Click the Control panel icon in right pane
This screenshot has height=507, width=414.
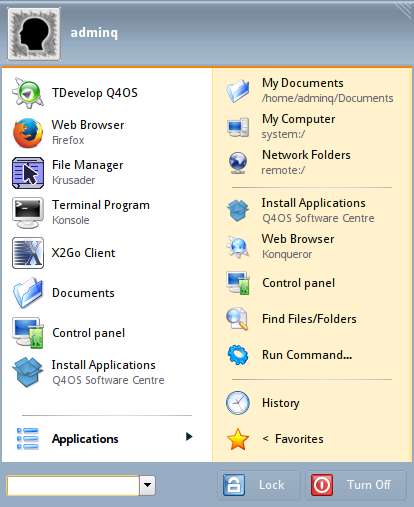(238, 283)
